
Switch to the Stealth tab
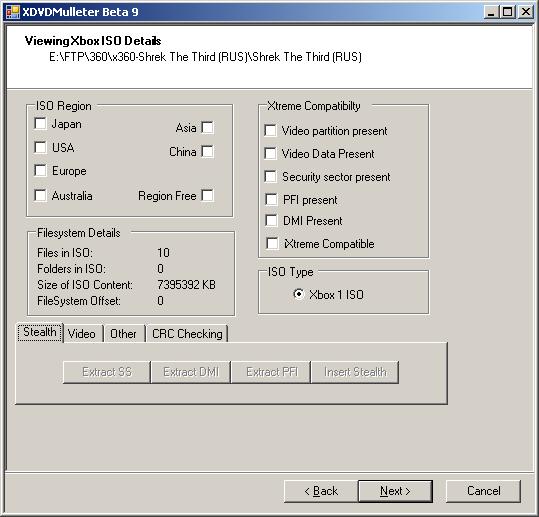click(40, 332)
